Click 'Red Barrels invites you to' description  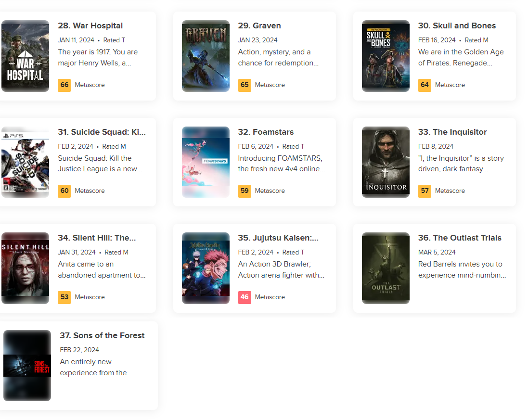(x=460, y=264)
